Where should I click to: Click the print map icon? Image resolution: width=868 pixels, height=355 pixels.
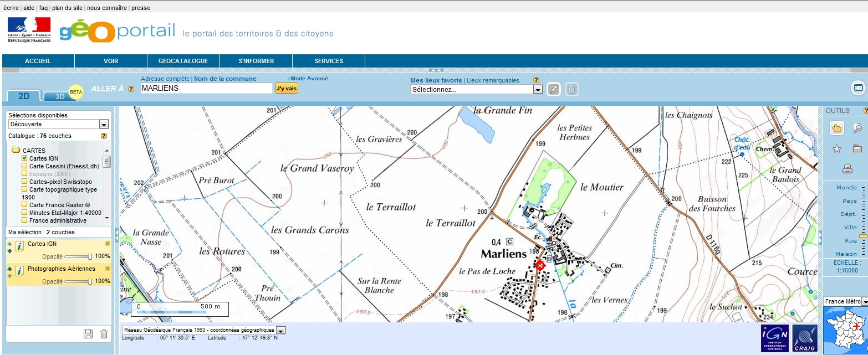pyautogui.click(x=847, y=169)
